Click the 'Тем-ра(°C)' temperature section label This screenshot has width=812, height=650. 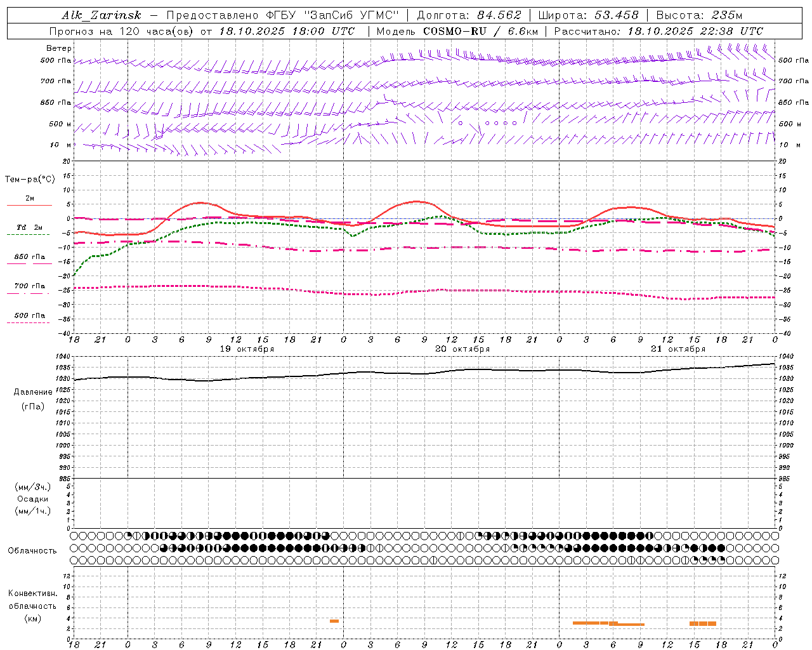(x=30, y=180)
